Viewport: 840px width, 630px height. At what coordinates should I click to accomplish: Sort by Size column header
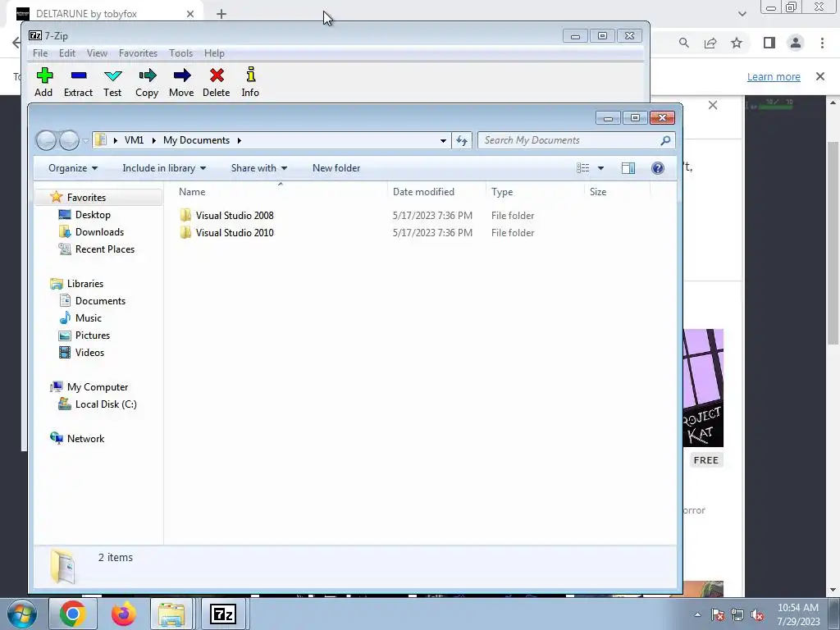617,192
